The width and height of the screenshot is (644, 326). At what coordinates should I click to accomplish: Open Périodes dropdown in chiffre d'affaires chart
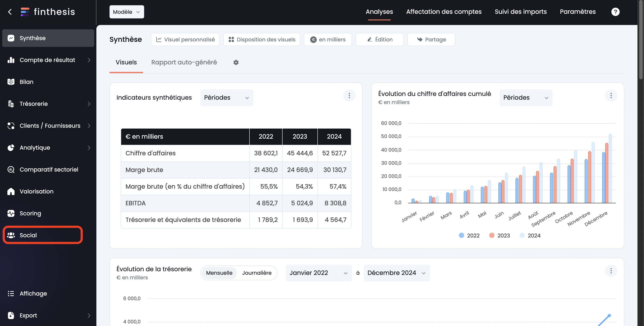click(x=526, y=97)
